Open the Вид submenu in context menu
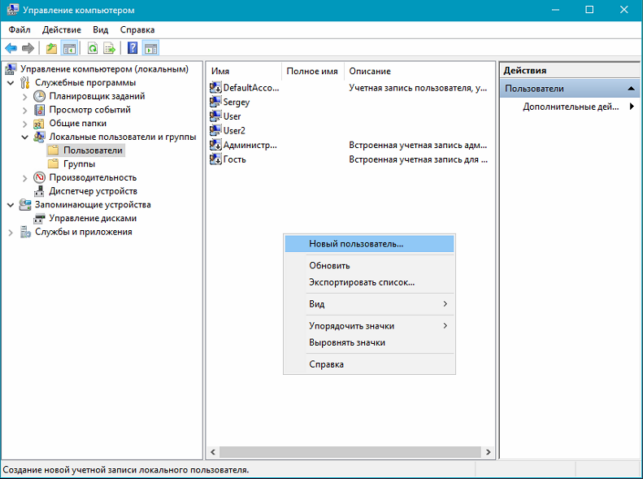643x479 pixels. (x=369, y=304)
